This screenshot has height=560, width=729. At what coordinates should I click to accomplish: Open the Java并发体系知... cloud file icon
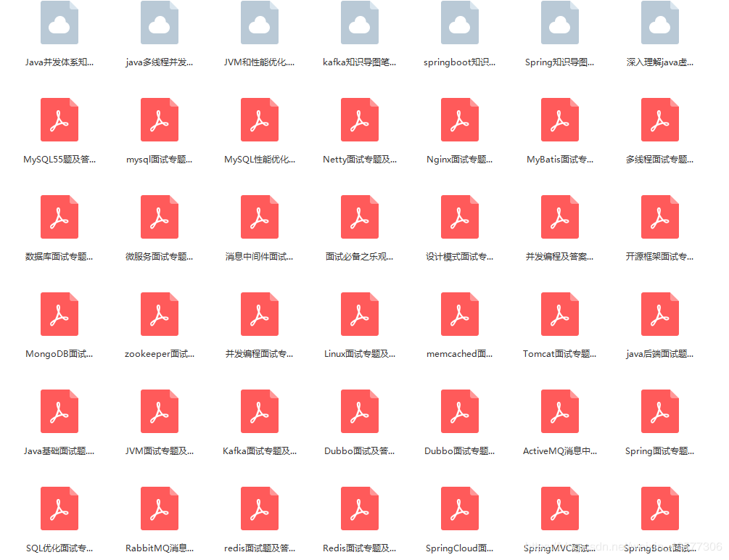tap(59, 22)
